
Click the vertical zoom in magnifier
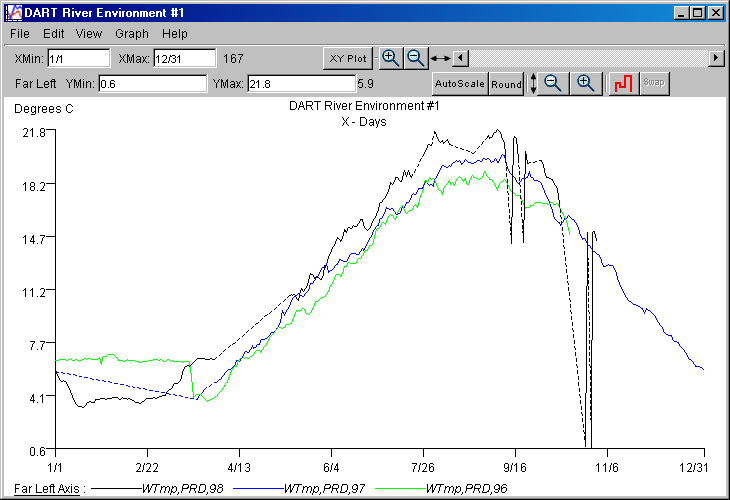click(586, 84)
